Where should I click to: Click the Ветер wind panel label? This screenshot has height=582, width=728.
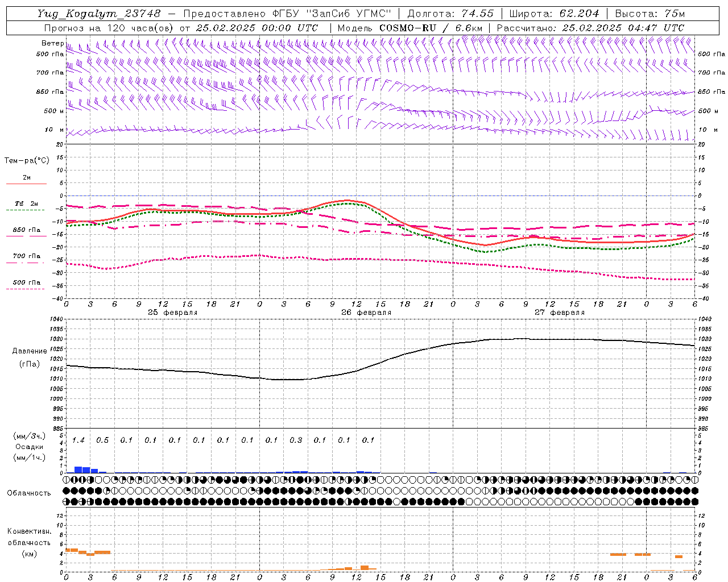(52, 43)
